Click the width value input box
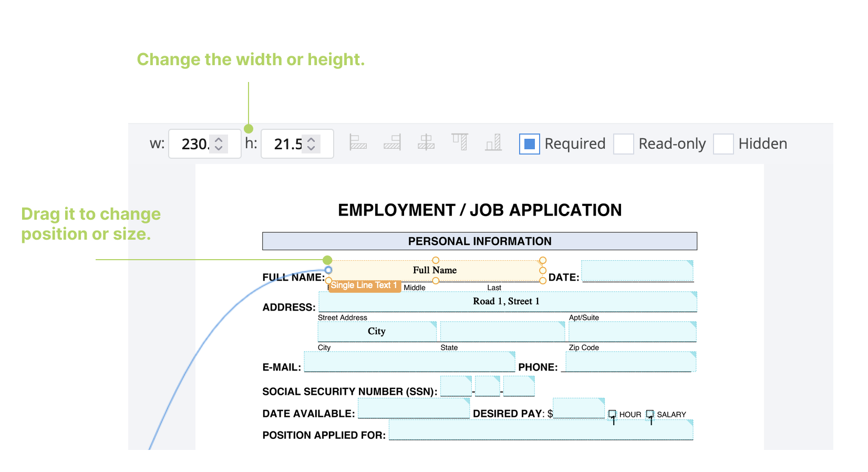 pos(194,144)
